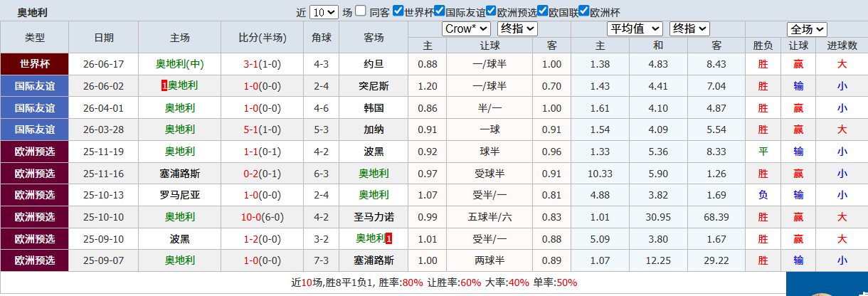This screenshot has width=868, height=296.
Task: Open the 加纳 team link
Action: click(x=374, y=129)
